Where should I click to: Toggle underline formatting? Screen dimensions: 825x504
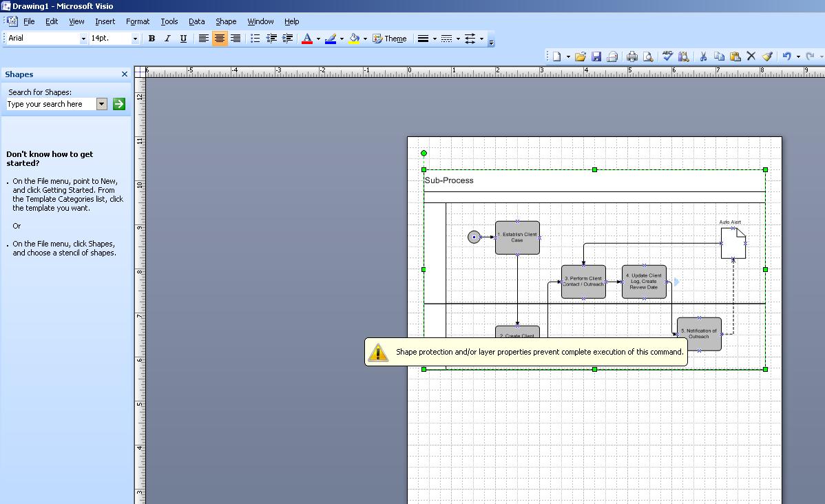pos(182,39)
